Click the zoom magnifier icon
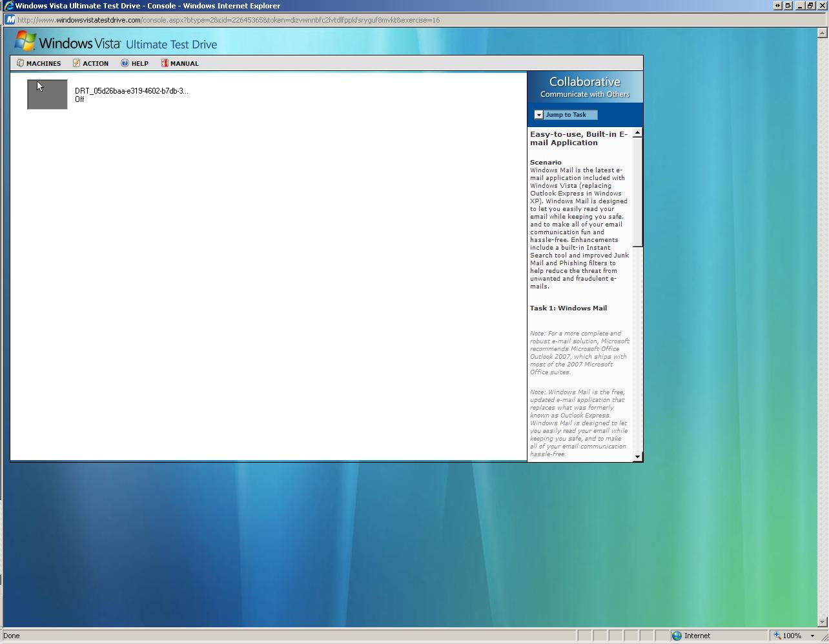The width and height of the screenshot is (829, 644). [777, 636]
